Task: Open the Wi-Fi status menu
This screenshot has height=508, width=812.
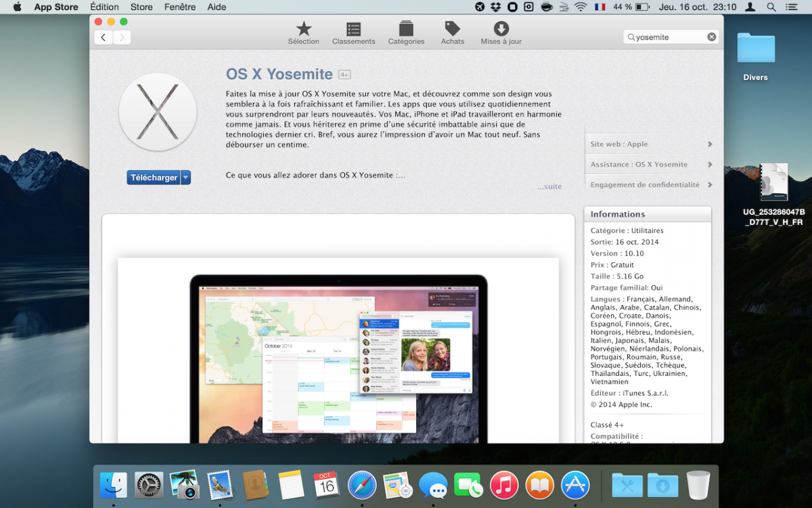Action: coord(581,7)
